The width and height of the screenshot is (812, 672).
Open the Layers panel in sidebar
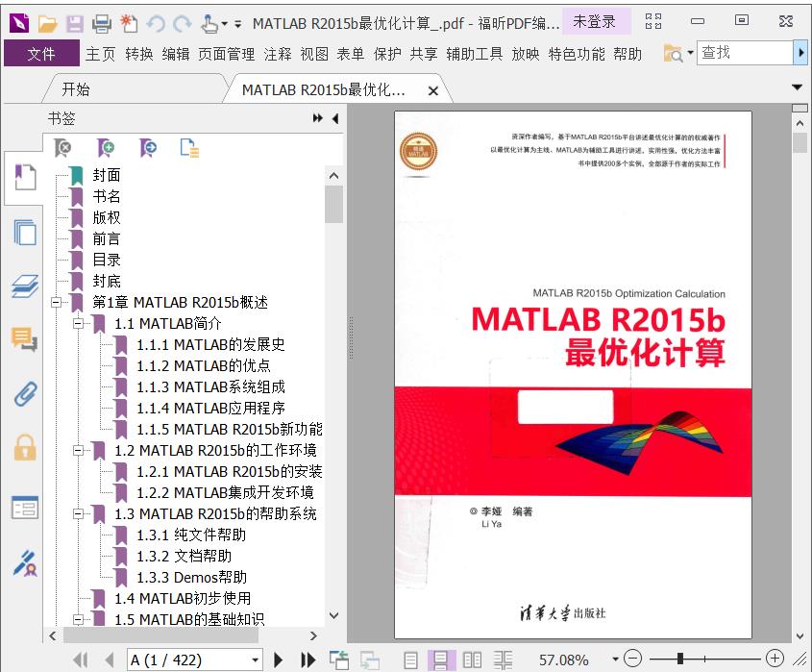click(25, 286)
